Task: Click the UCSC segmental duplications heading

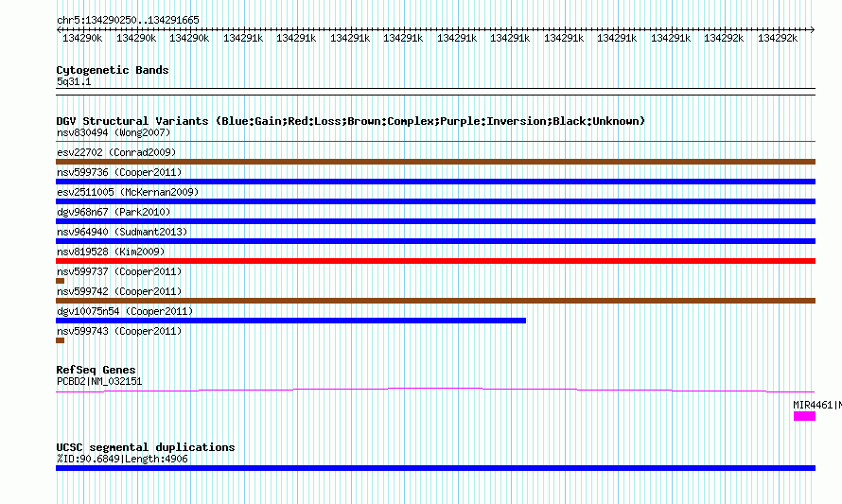Action: tap(146, 447)
